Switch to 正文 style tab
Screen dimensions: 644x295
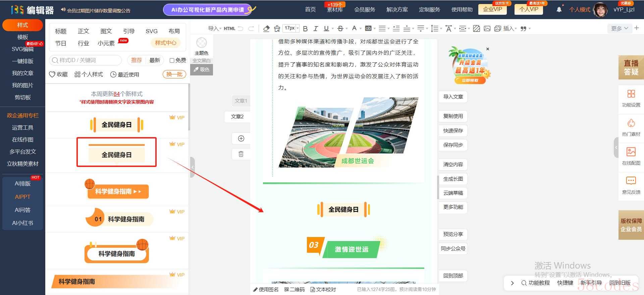coord(83,31)
